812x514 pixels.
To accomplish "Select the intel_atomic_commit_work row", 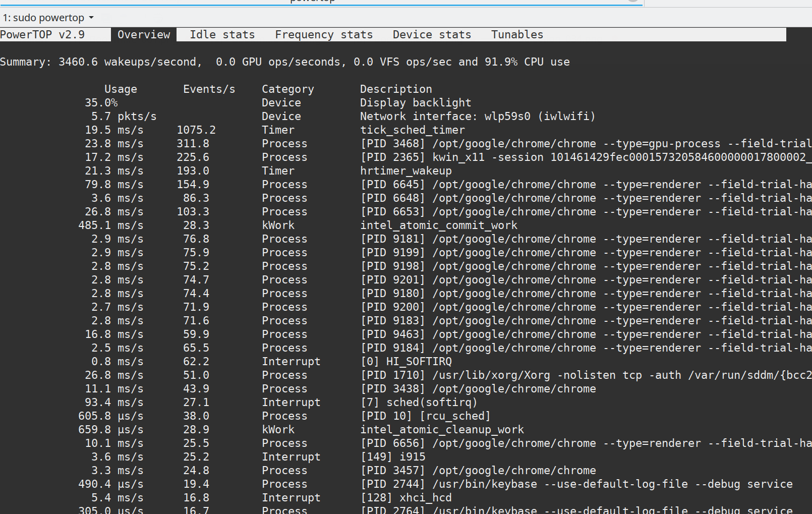I will pyautogui.click(x=406, y=225).
